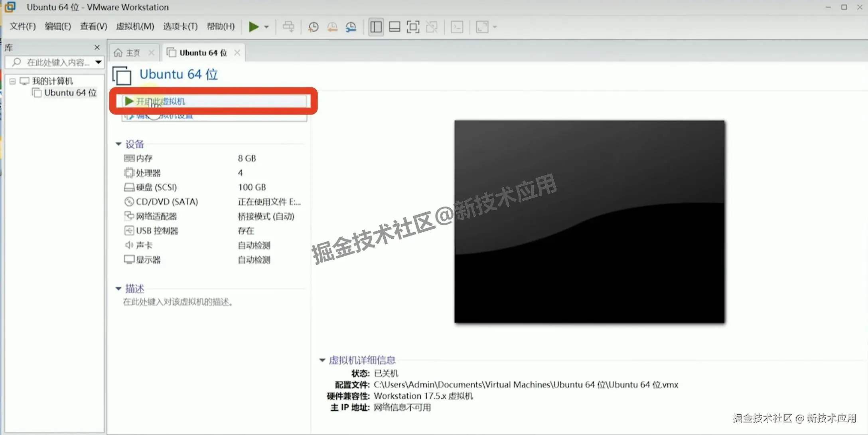868x435 pixels.
Task: Open the snapshot manager icon
Action: pyautogui.click(x=351, y=26)
